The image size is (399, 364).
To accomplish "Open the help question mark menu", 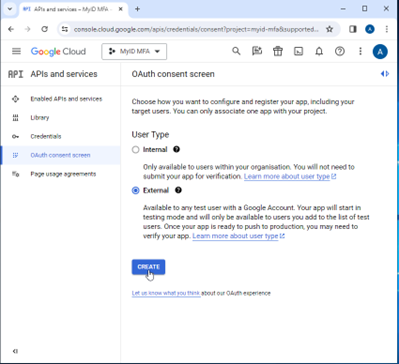I will pos(340,51).
